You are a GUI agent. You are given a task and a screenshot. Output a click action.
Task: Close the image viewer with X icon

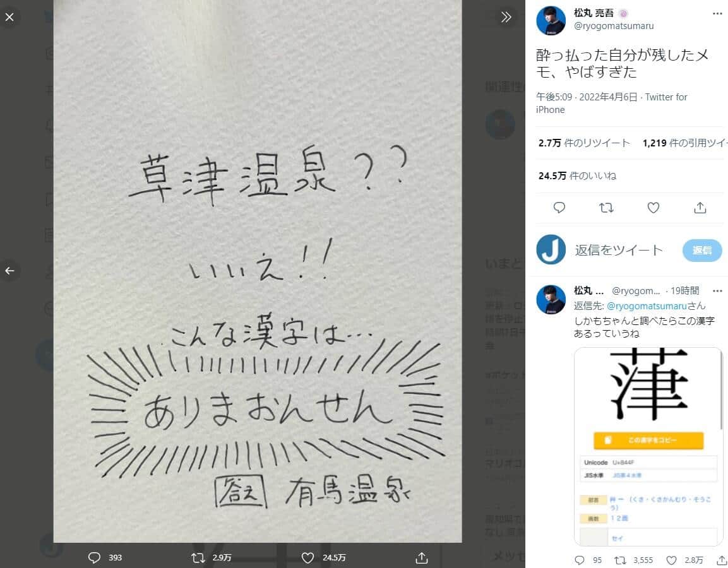coord(9,17)
